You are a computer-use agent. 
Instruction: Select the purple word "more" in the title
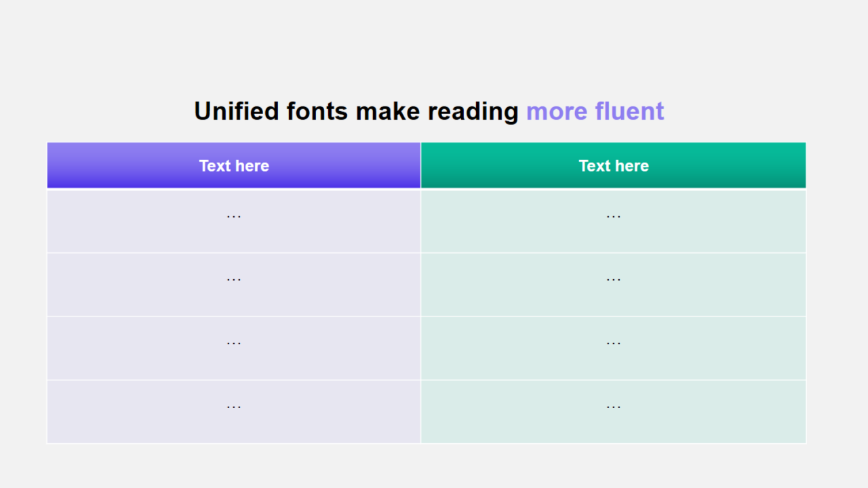(x=557, y=111)
